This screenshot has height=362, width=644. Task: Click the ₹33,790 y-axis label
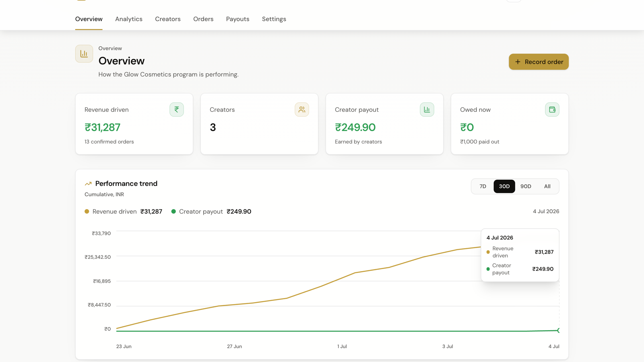pyautogui.click(x=101, y=233)
